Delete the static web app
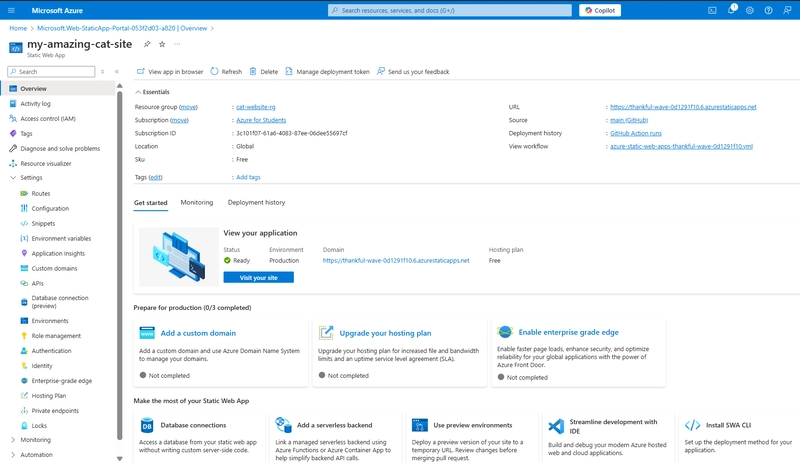Image resolution: width=800 pixels, height=463 pixels. click(x=264, y=72)
